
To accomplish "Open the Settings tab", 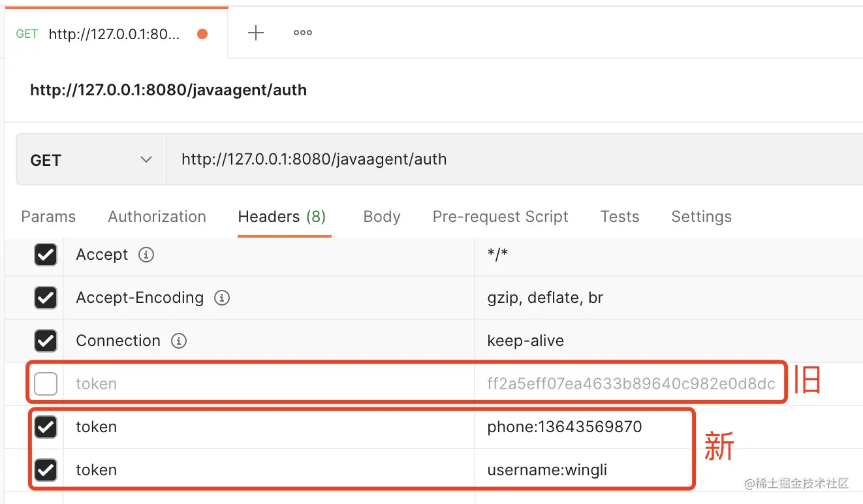I will 702,217.
